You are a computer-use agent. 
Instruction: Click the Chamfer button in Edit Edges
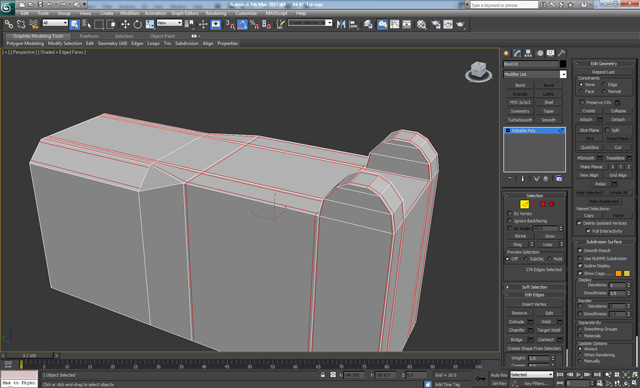click(x=517, y=330)
